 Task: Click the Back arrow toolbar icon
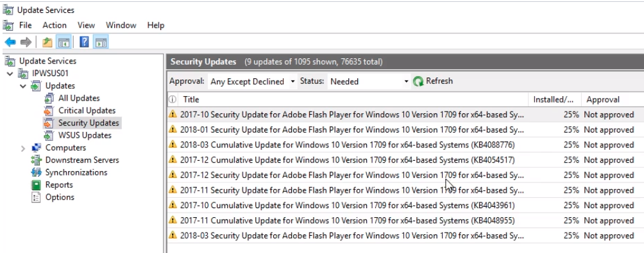click(10, 42)
